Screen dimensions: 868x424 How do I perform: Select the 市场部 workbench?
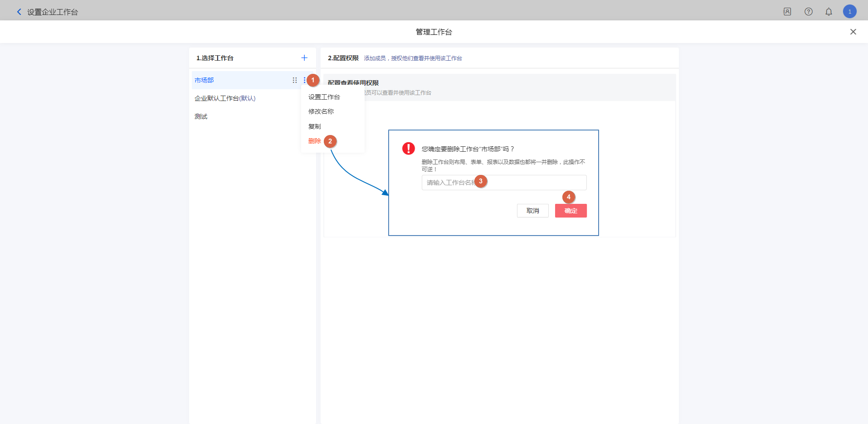[205, 80]
